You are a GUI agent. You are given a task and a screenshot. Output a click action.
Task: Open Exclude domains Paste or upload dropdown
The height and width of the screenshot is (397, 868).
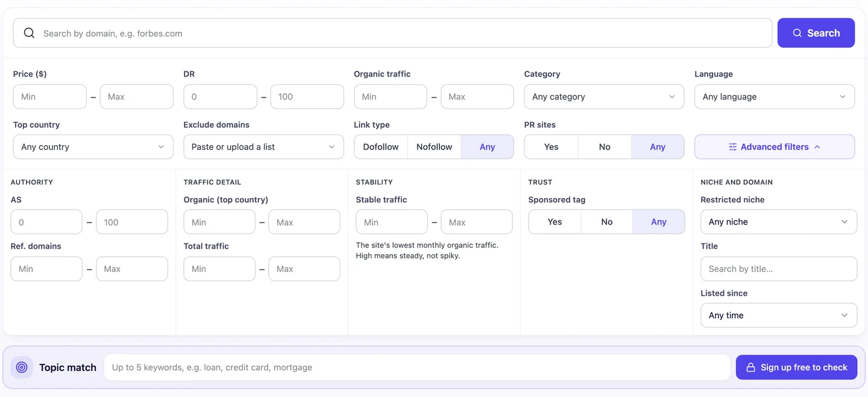[x=263, y=147]
